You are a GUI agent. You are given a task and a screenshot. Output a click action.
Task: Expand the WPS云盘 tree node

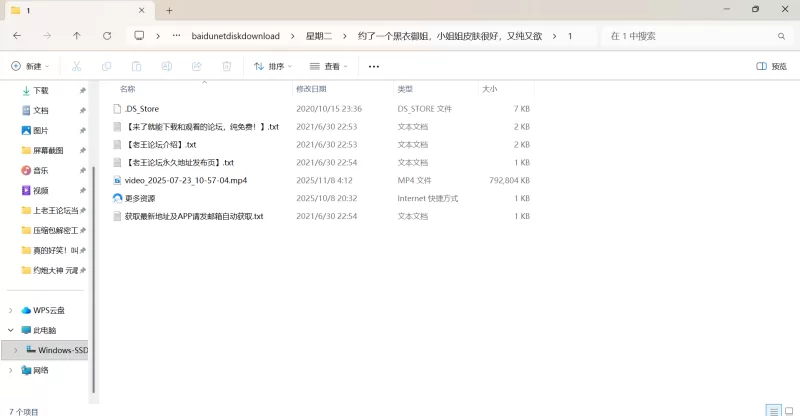coord(11,310)
